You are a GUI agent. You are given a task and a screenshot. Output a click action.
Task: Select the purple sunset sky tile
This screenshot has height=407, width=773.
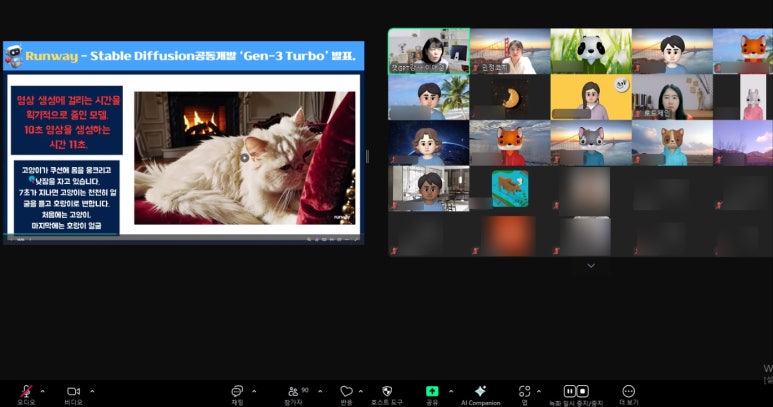coord(742,143)
